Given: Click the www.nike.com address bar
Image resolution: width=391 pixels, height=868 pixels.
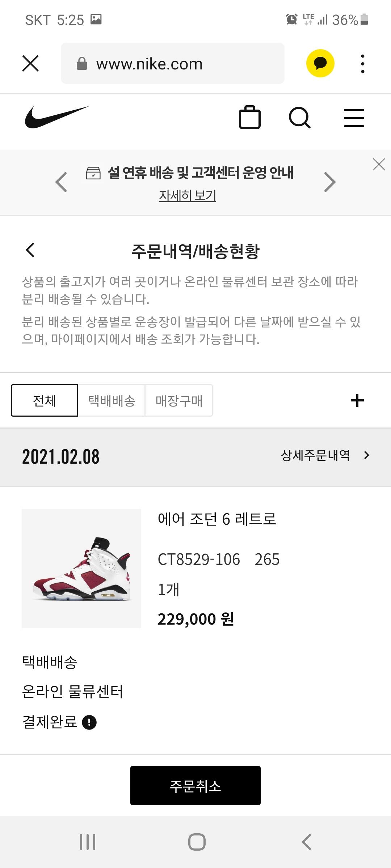Looking at the screenshot, I should coord(172,64).
